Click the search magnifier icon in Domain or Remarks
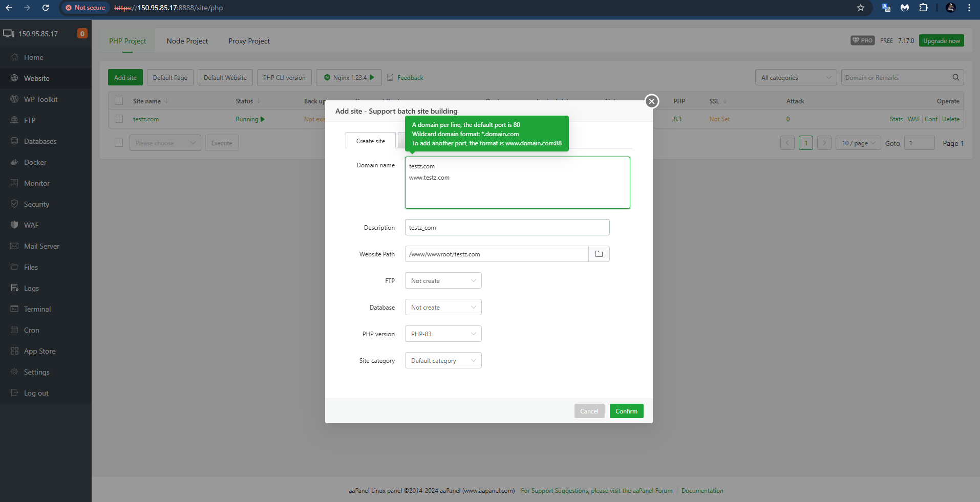980x502 pixels. (955, 77)
